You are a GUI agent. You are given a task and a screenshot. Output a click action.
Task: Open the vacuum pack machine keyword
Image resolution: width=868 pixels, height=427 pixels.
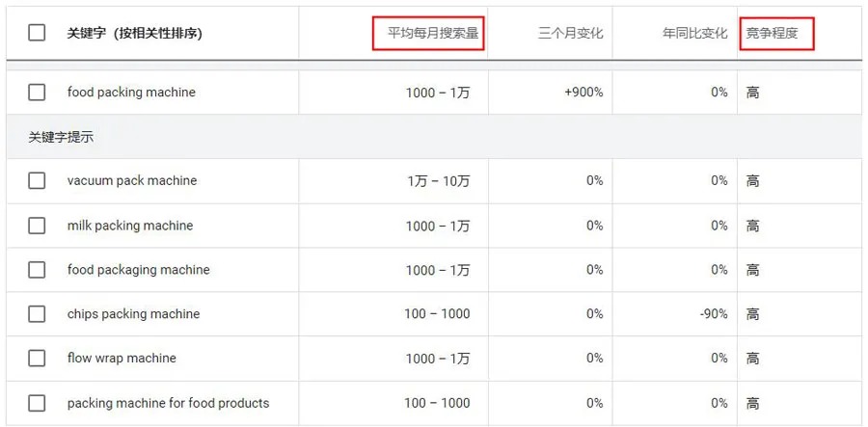click(x=132, y=180)
